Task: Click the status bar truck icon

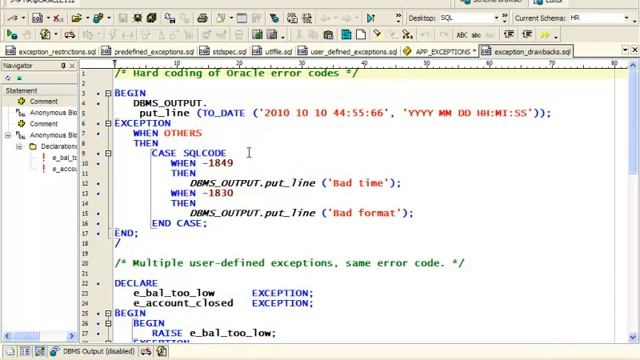Action: click(146, 351)
